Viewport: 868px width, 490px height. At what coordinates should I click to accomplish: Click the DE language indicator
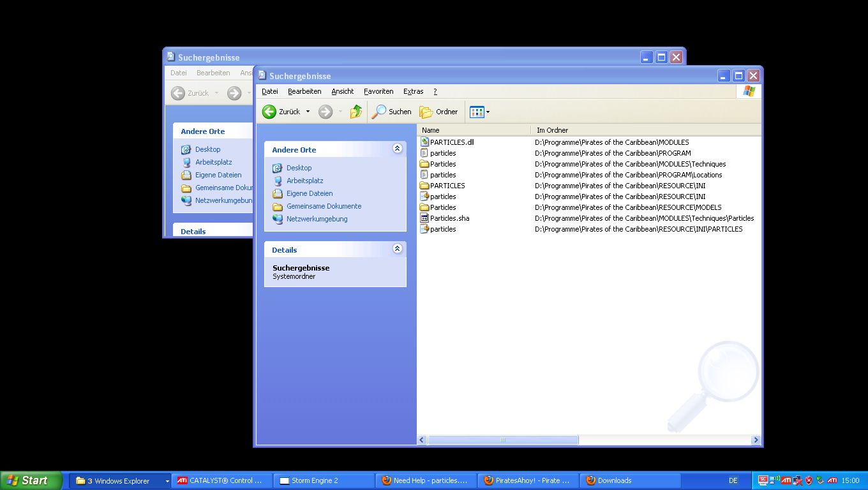(x=733, y=480)
